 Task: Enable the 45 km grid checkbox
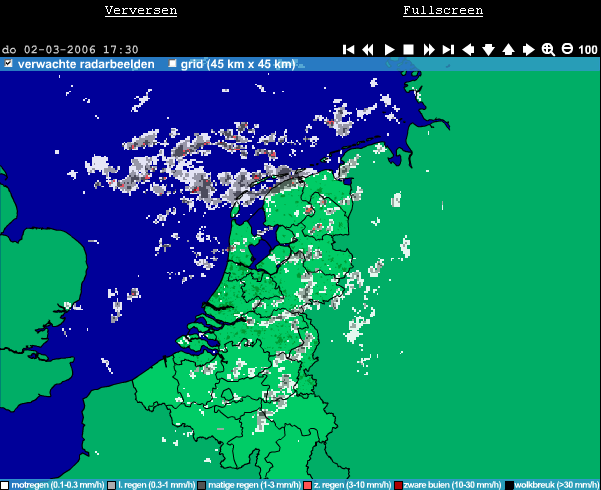coord(172,63)
